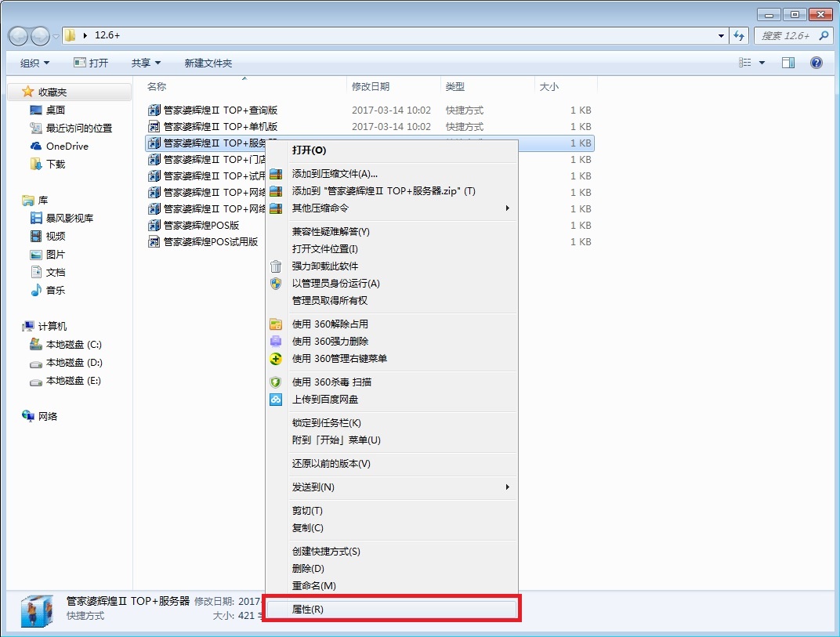This screenshot has width=840, height=637.
Task: Open the address bar history dropdown
Action: [x=721, y=36]
